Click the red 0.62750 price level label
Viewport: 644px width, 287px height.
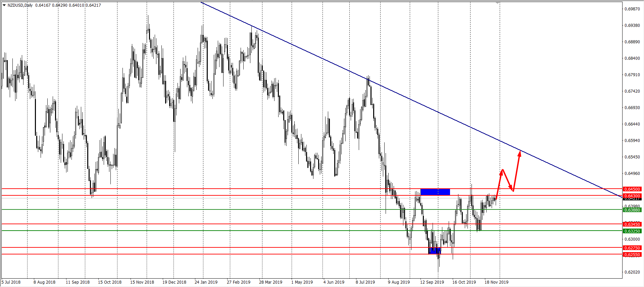[632, 248]
